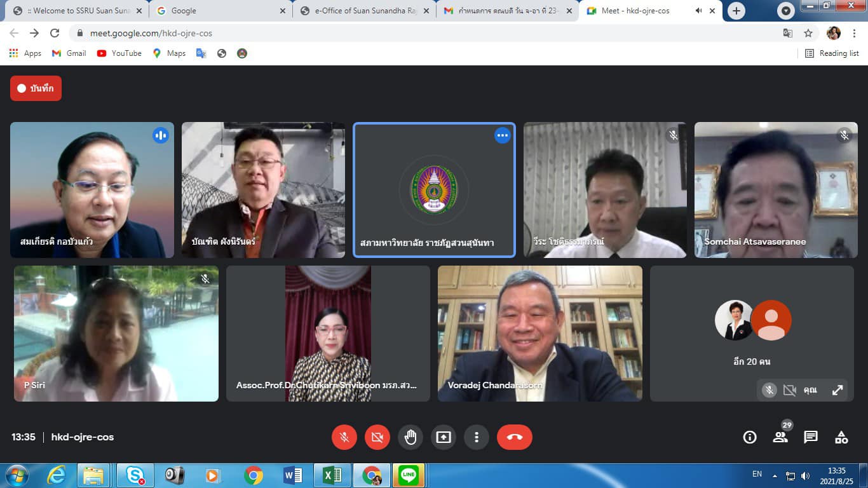
Task: Open LINE app from the taskbar
Action: (x=409, y=475)
